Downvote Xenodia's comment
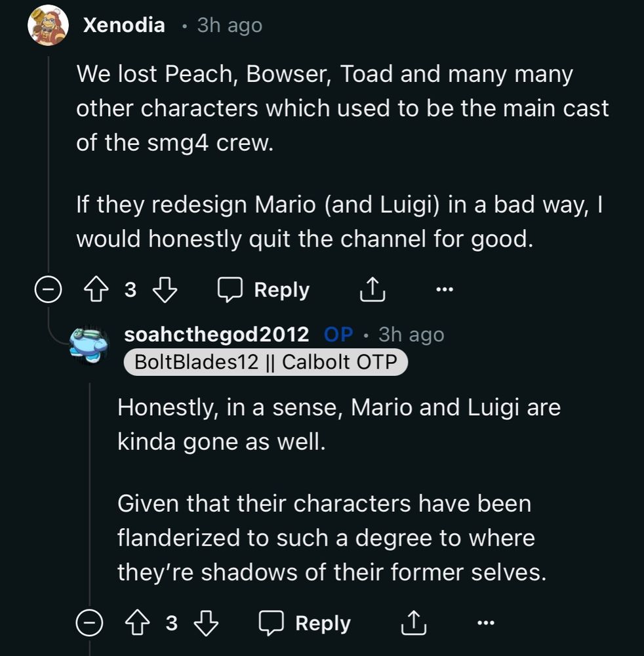644x656 pixels. pos(165,289)
